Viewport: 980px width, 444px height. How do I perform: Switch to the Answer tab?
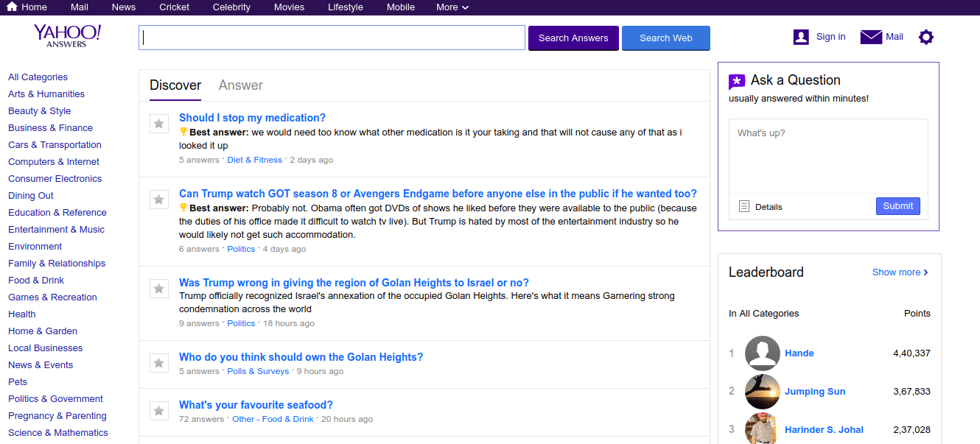tap(241, 85)
